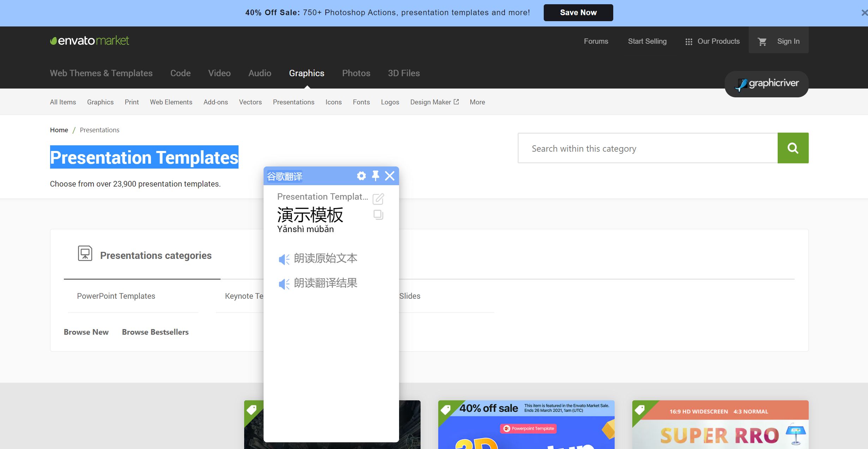Dismiss the sale banner with X
Viewport: 868px width, 449px height.
[x=864, y=13]
